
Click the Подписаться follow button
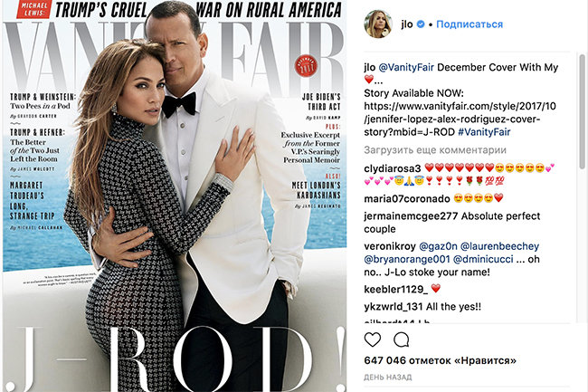469,24
